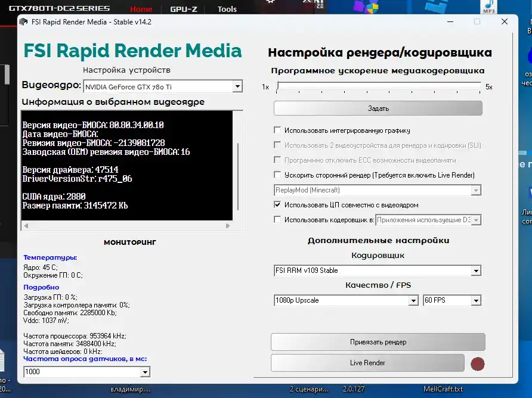Click the DriverVersionStr: r475_06 line
Image resolution: width=532 pixels, height=398 pixels.
[77, 179]
